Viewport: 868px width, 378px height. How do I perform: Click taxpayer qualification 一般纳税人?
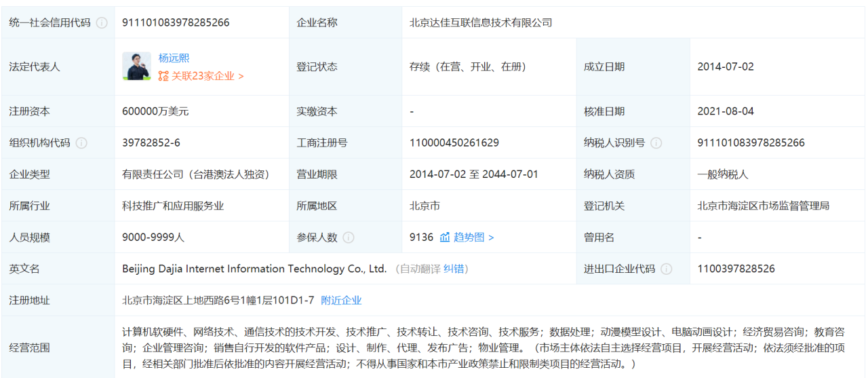(723, 174)
